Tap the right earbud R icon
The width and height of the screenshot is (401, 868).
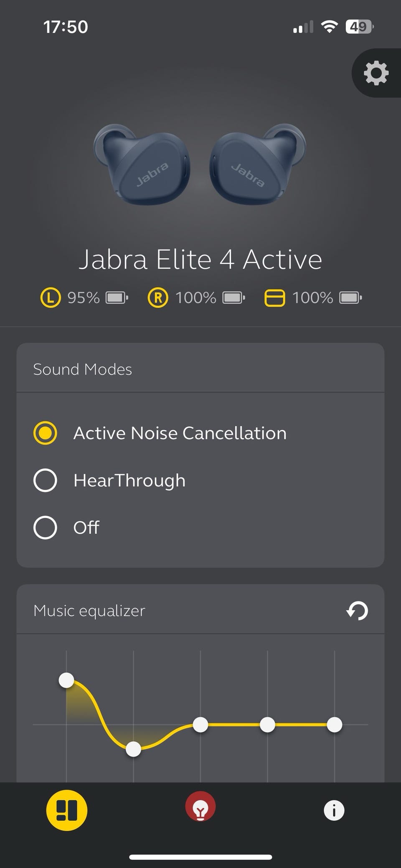(158, 298)
